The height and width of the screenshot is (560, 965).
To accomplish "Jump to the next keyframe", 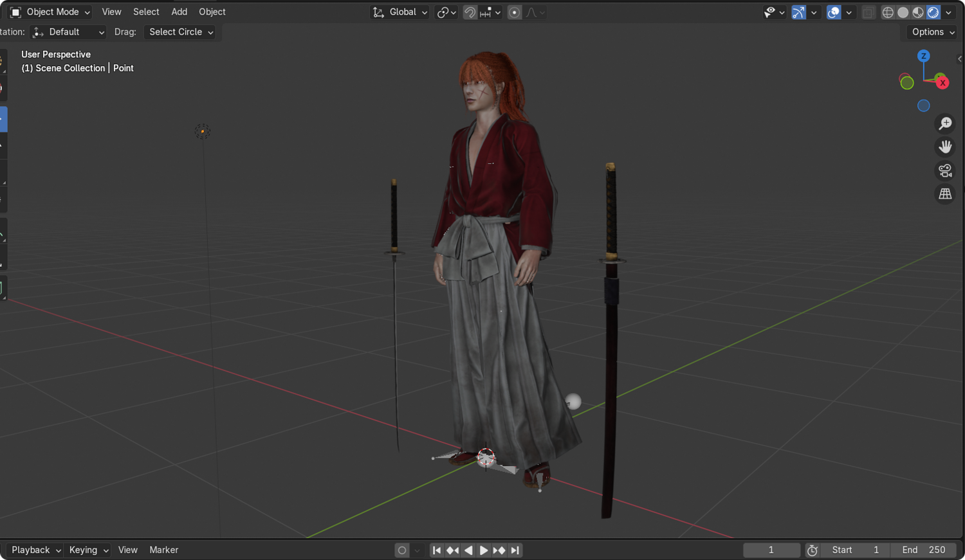I will [499, 550].
